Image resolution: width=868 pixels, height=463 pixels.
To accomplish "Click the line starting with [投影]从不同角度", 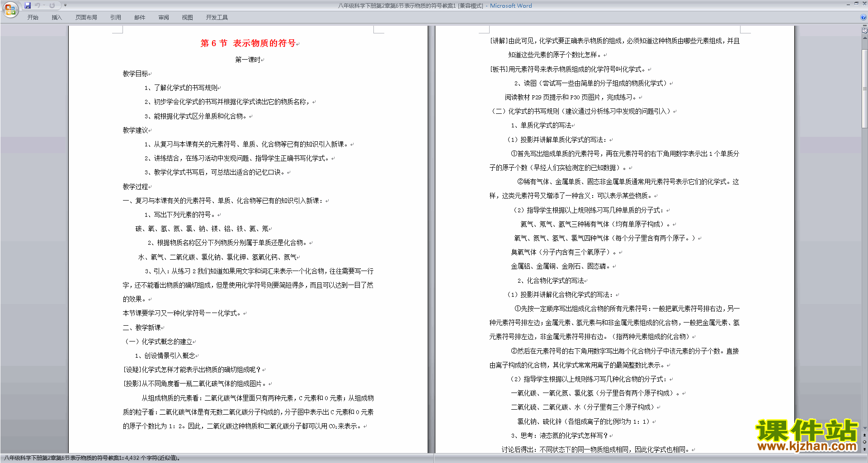I will [x=196, y=383].
